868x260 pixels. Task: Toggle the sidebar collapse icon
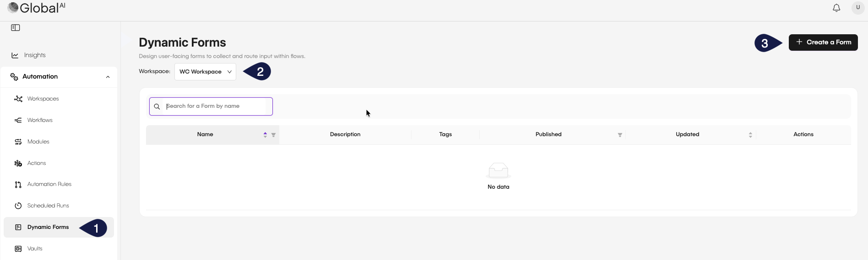[x=16, y=28]
